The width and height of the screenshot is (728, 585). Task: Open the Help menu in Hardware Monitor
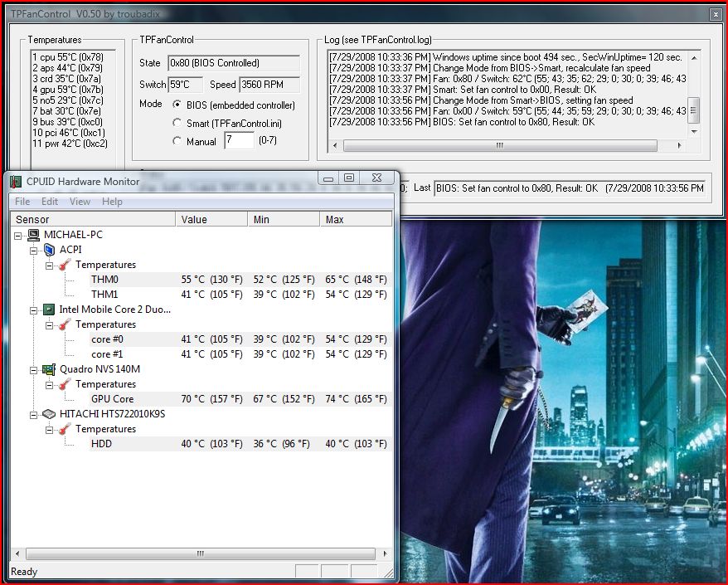point(112,201)
